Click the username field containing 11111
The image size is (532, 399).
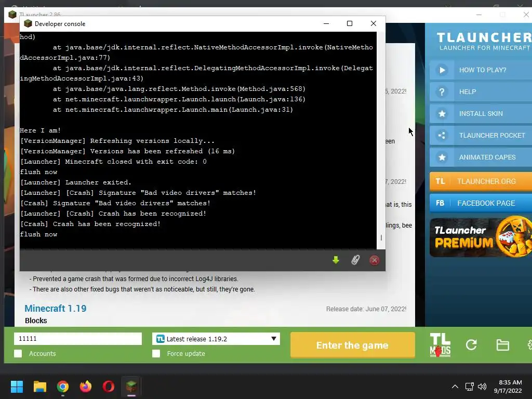coord(78,339)
